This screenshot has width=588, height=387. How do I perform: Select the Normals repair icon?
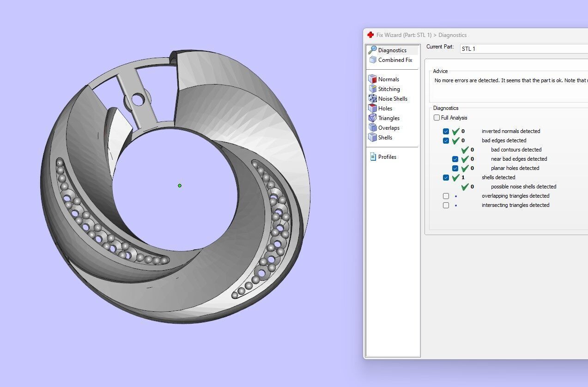[x=372, y=79]
